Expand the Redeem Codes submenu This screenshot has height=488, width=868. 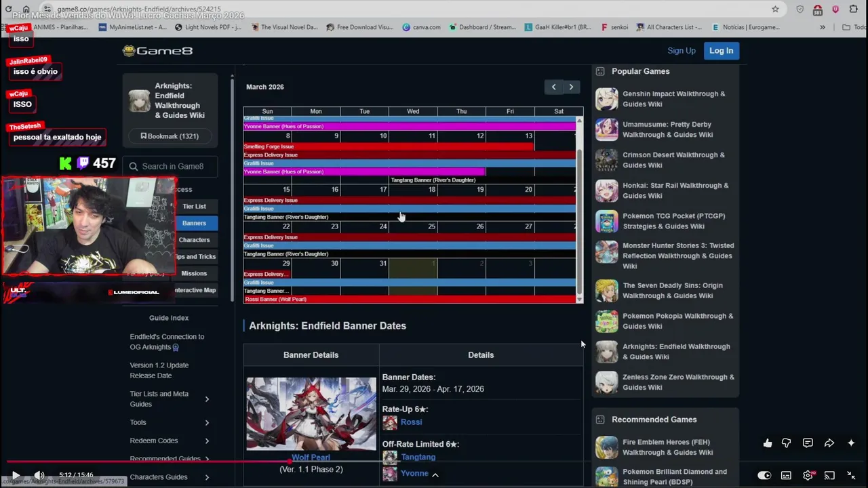click(x=207, y=441)
